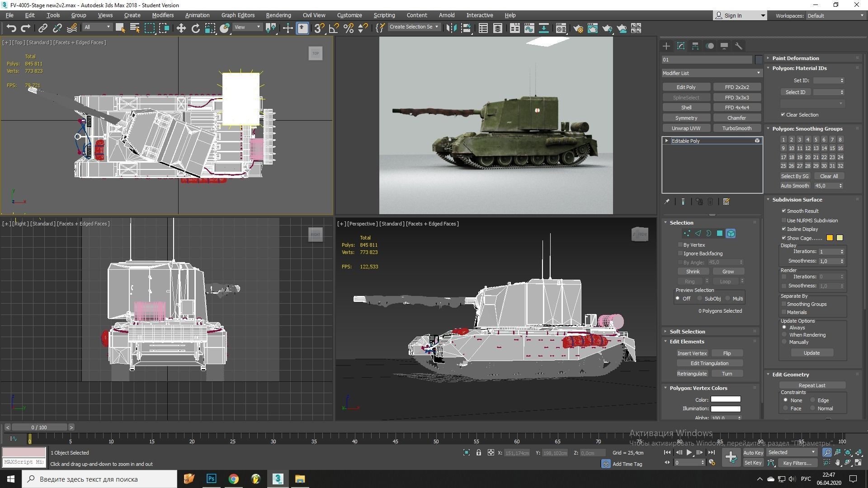Select Border sub-object level icon
This screenshot has height=488, width=868.
tap(709, 234)
